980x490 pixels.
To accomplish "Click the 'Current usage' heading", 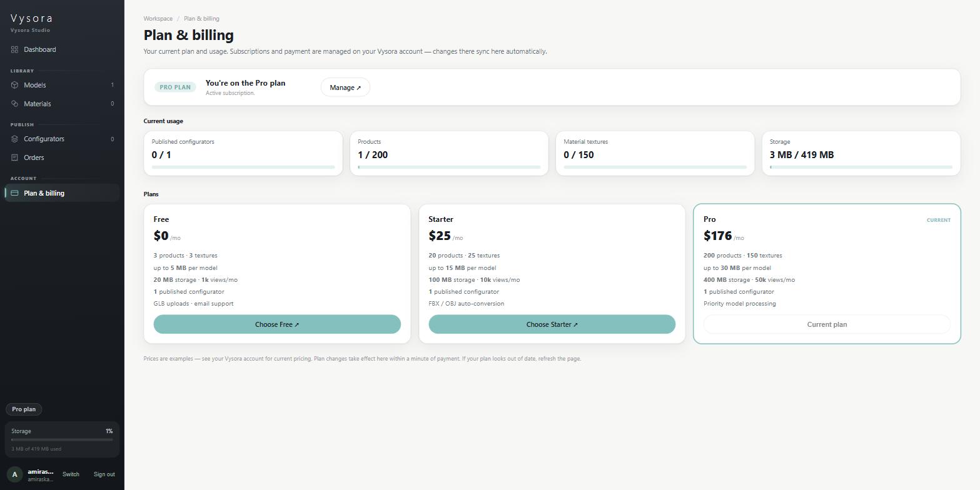I will point(163,121).
